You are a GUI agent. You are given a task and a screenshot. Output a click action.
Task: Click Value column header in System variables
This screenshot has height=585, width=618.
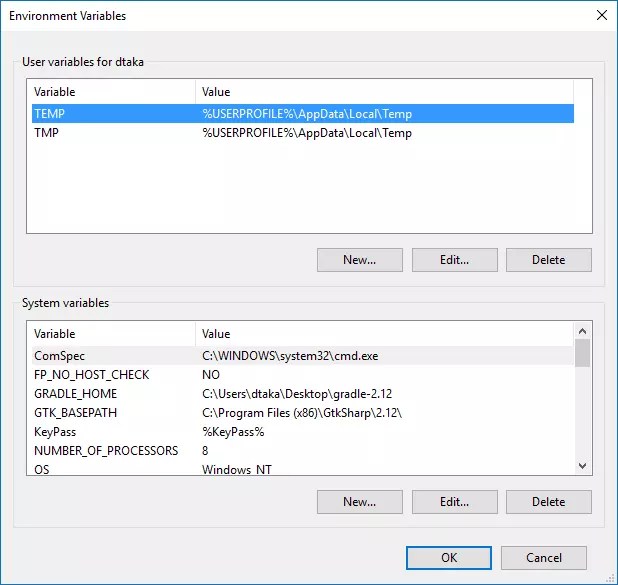(x=384, y=334)
